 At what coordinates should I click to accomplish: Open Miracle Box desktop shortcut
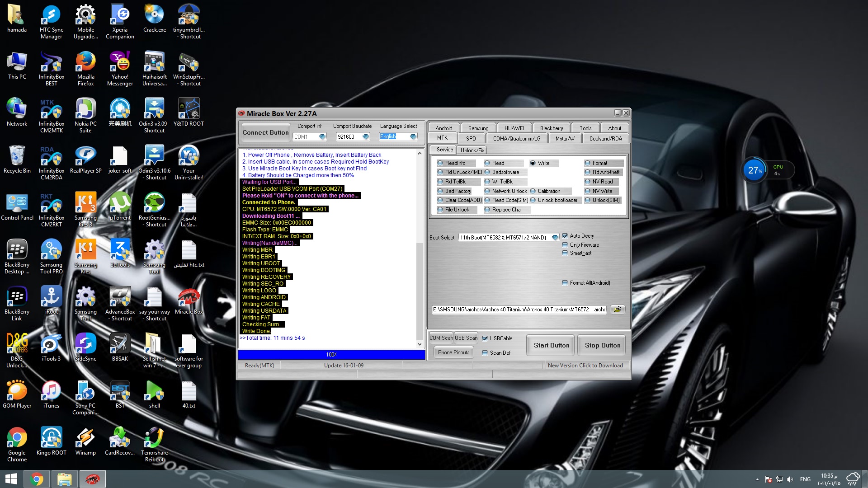(x=189, y=301)
